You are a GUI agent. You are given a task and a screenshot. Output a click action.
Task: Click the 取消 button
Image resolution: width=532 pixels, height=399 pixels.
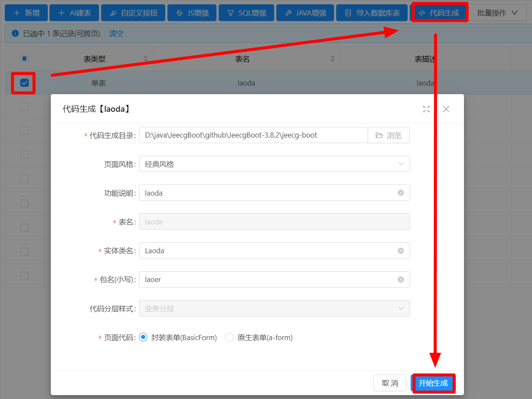click(x=390, y=383)
